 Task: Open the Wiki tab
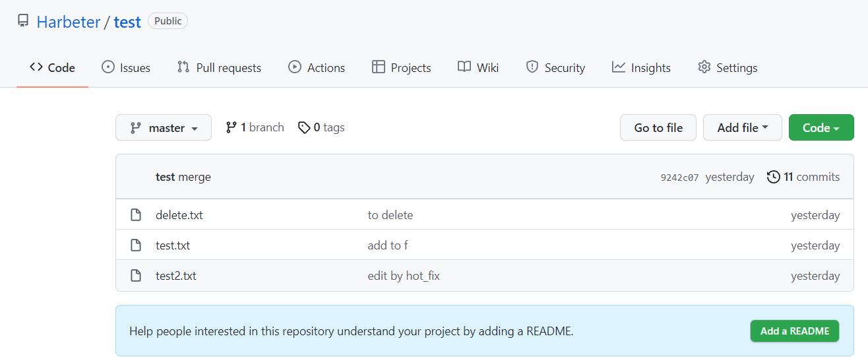click(478, 67)
